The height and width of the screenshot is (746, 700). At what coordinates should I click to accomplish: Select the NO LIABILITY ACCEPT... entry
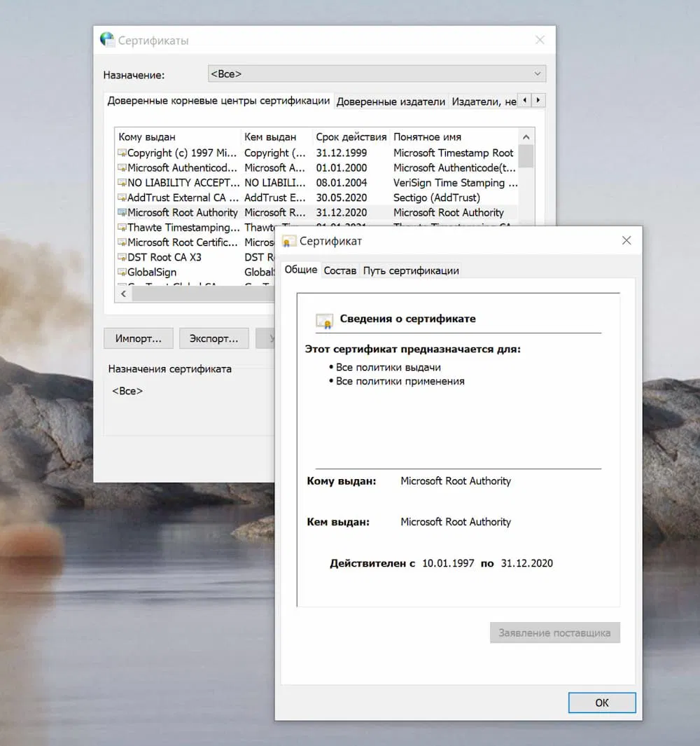(x=317, y=183)
